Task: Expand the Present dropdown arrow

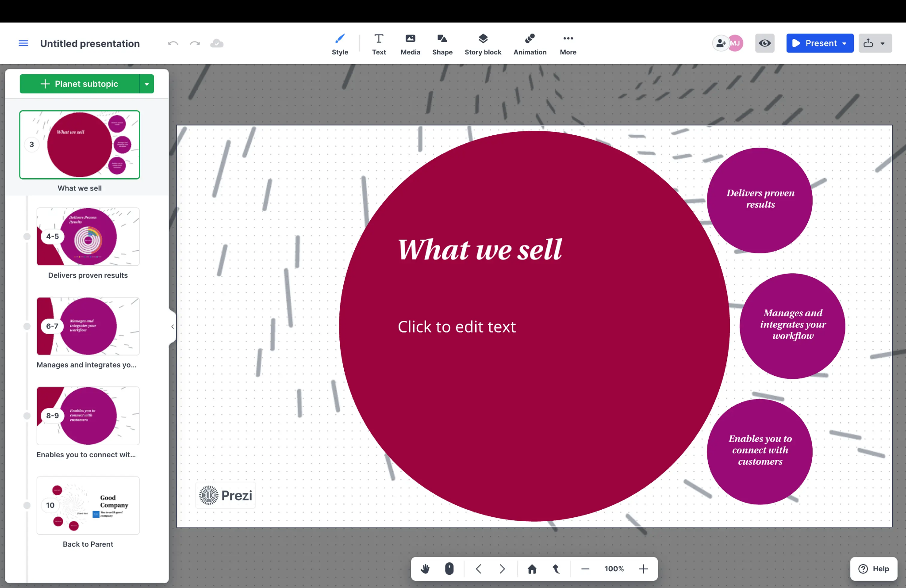Action: 845,43
